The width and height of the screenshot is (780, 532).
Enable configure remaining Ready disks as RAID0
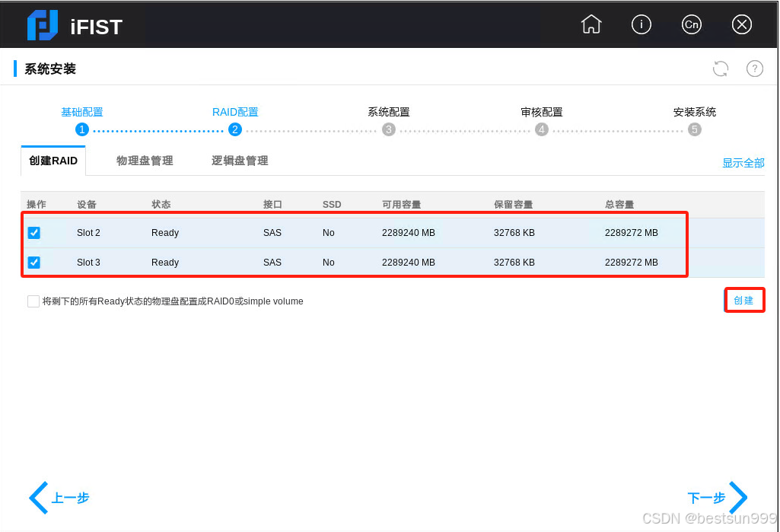(x=33, y=301)
